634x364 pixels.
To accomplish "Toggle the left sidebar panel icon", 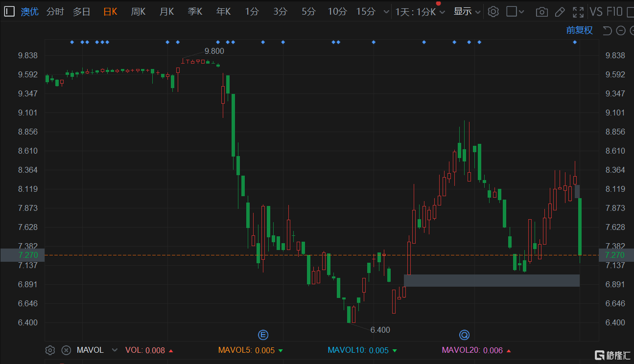I will click(x=9, y=12).
